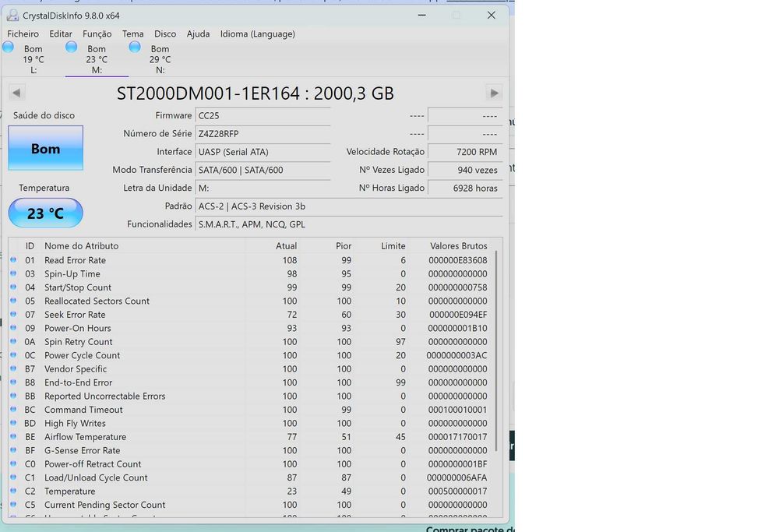The image size is (779, 532).
Task: Click status dot for Spin Retry Count row
Action: 13,341
